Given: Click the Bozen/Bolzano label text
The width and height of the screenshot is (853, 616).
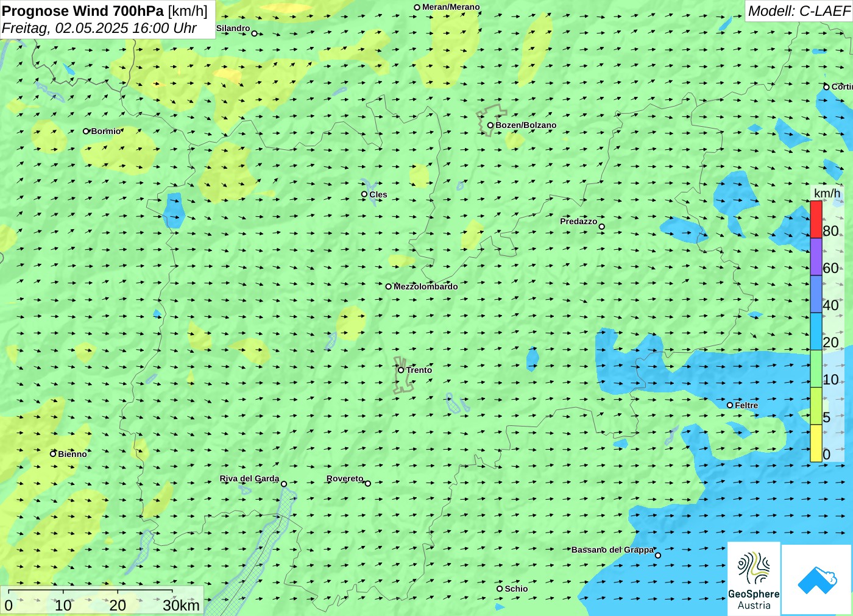Looking at the screenshot, I should [526, 125].
